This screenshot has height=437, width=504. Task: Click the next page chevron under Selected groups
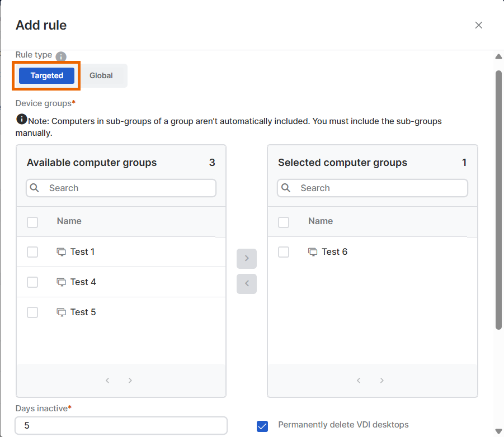381,380
